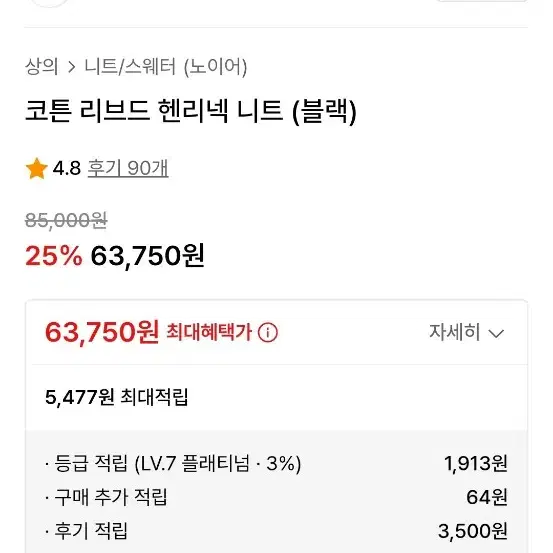Viewport: 553px width, 553px height.
Task: Go to the 상의 category breadcrumb
Action: click(42, 66)
